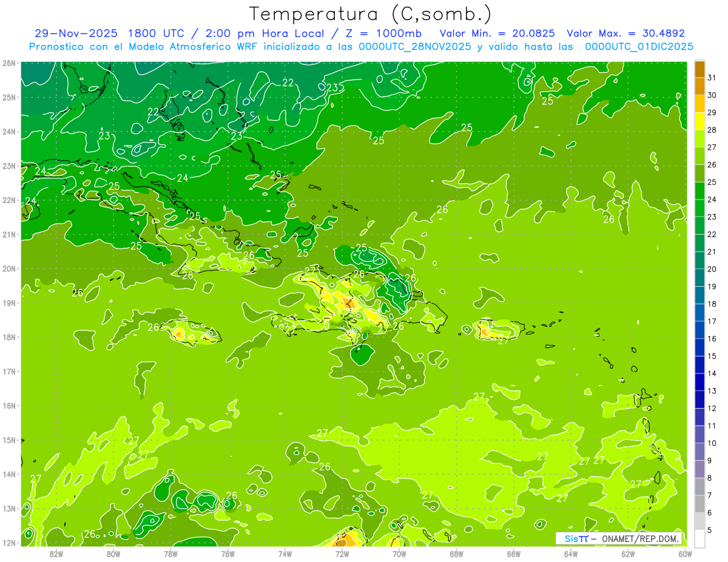Click legend scale value '30'
This screenshot has width=728, height=562.
712,95
